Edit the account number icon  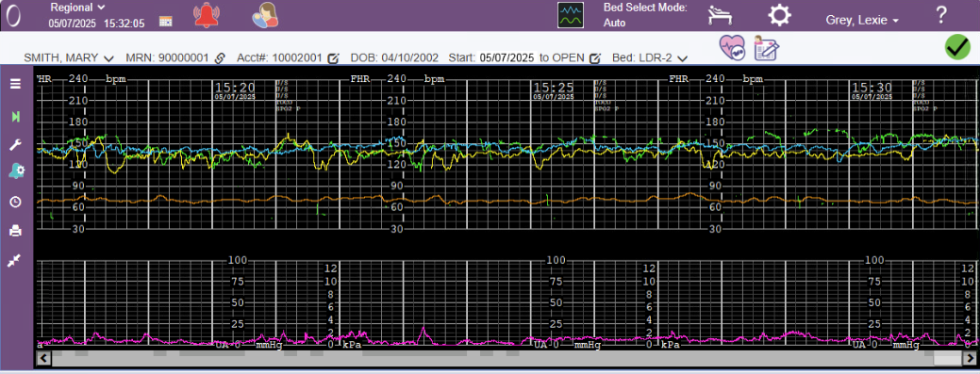click(333, 58)
